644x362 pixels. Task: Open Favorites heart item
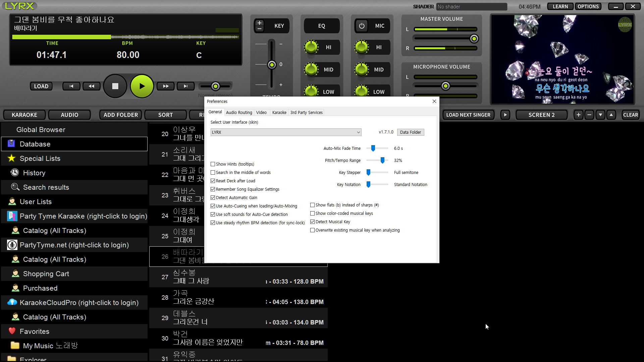pos(74,331)
